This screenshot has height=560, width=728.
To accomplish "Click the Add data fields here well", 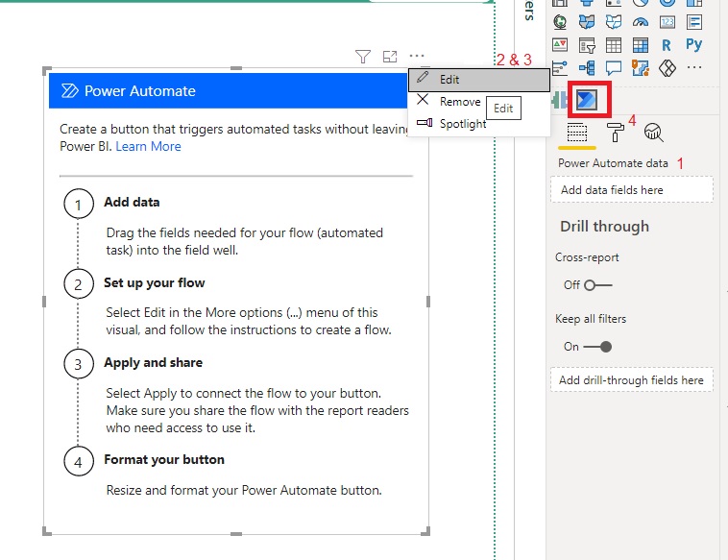I will [631, 189].
